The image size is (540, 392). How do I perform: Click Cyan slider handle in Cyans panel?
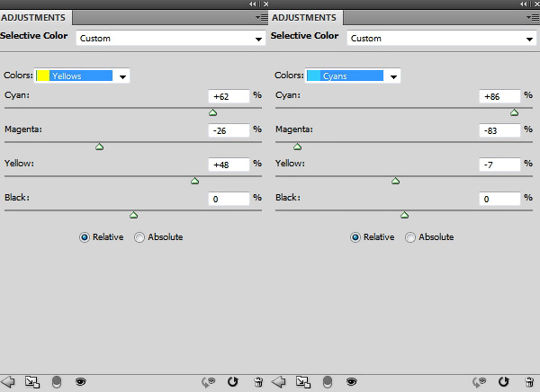pyautogui.click(x=514, y=112)
